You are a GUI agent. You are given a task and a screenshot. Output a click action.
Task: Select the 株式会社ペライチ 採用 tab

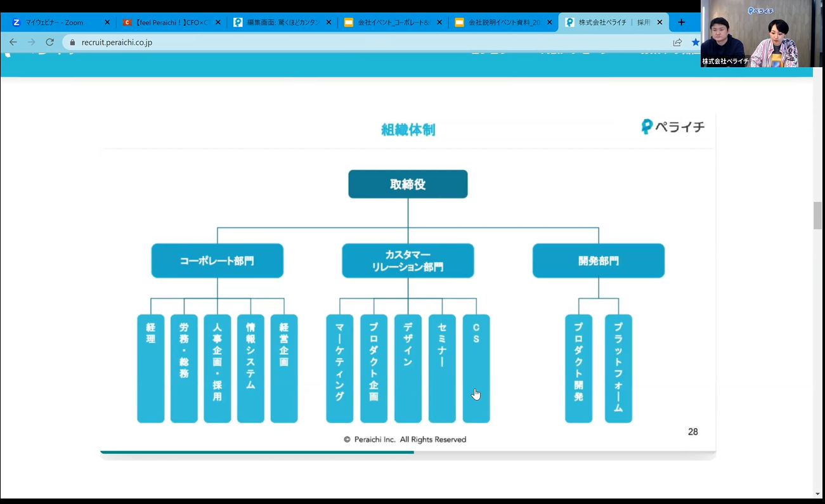tap(614, 22)
